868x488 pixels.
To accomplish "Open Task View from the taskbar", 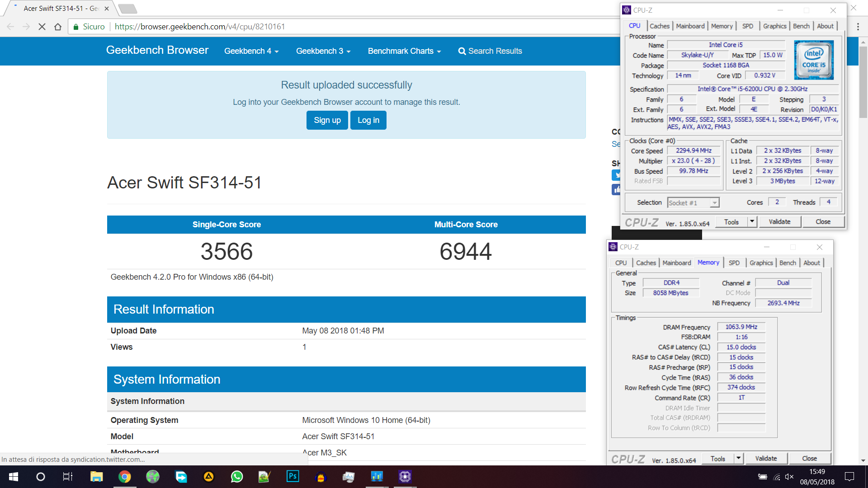I will pyautogui.click(x=68, y=477).
